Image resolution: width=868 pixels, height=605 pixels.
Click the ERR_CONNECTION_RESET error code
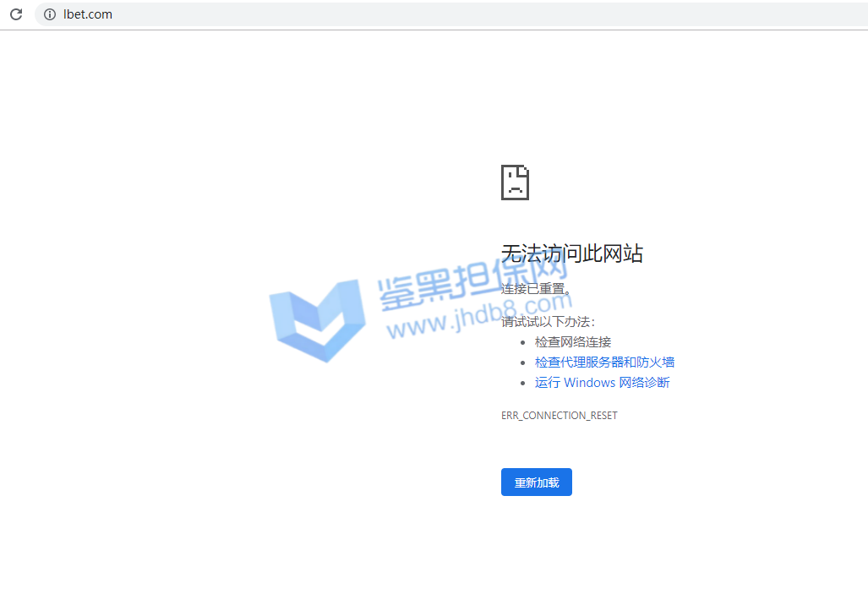560,416
